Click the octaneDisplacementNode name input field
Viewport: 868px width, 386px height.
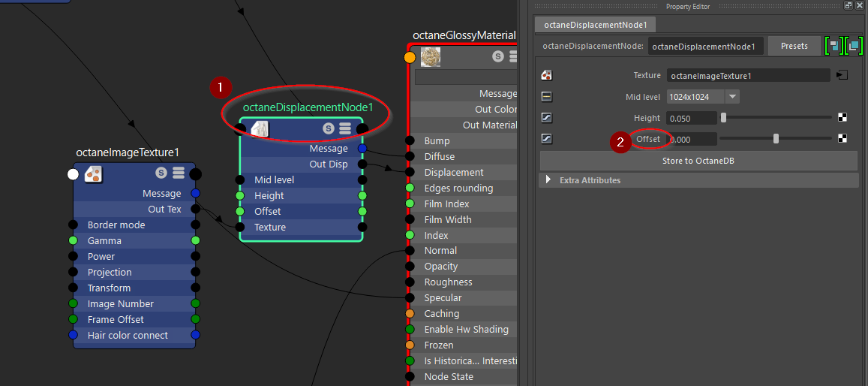(x=706, y=46)
